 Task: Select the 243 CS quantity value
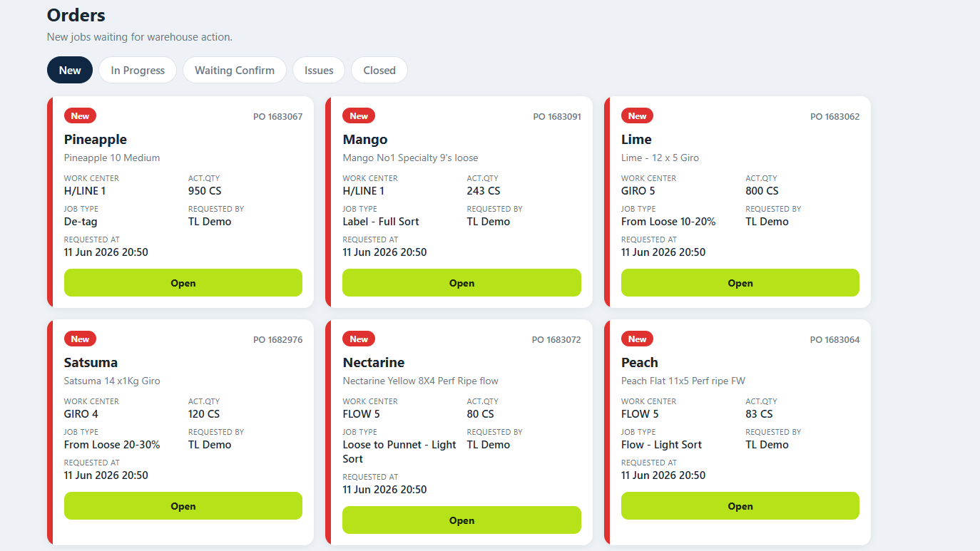(484, 191)
